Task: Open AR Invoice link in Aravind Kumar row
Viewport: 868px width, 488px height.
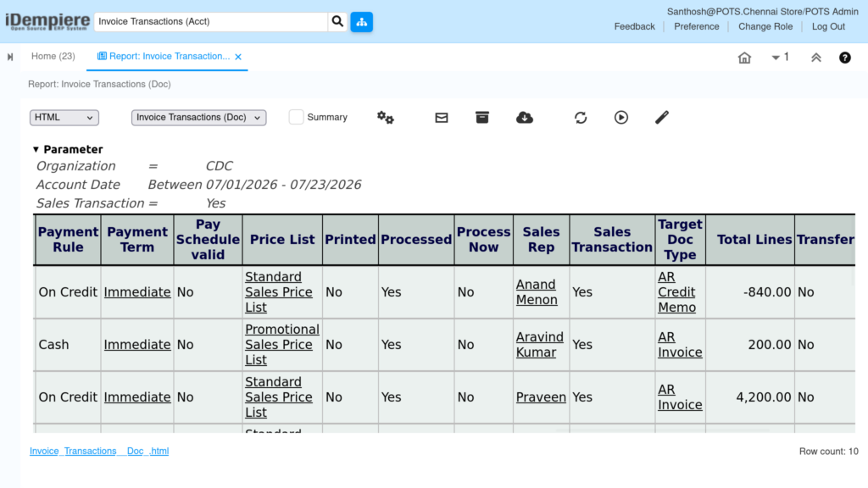Action: [680, 345]
